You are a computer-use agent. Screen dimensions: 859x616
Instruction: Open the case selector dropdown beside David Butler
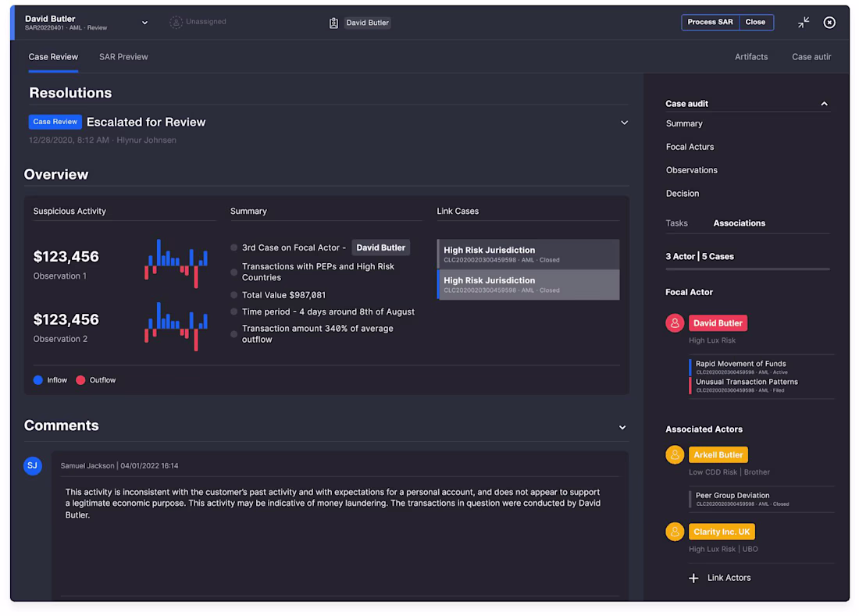pos(144,23)
